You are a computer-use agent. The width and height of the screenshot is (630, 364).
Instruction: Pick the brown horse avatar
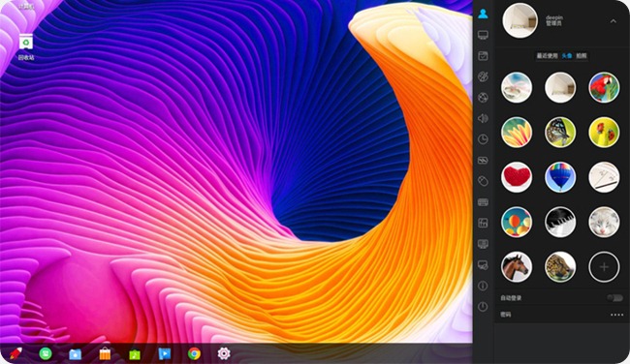[517, 267]
